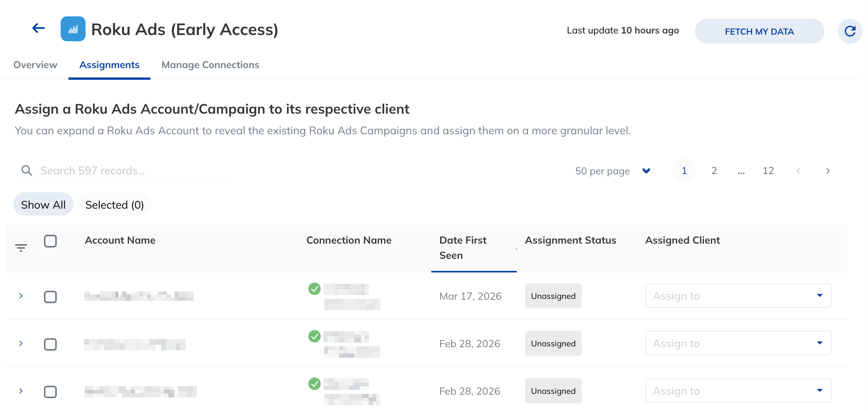Image resolution: width=868 pixels, height=411 pixels.
Task: Click the circular refresh icon
Action: click(x=850, y=31)
